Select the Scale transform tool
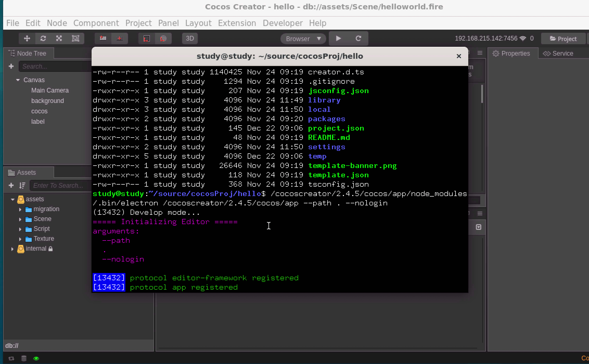 59,38
